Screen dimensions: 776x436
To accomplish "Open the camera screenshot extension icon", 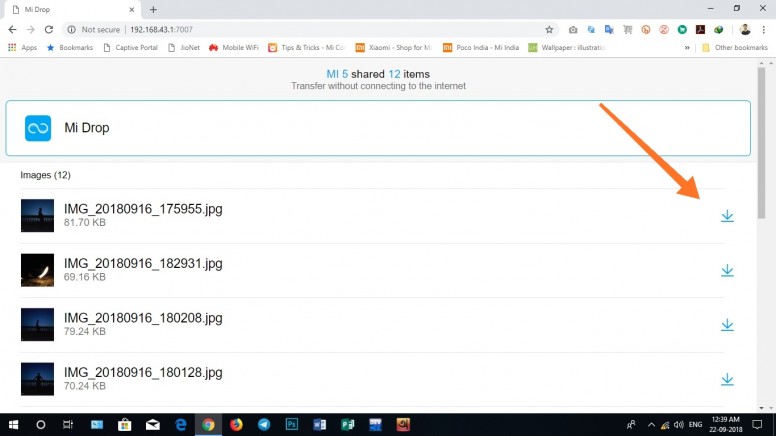I will coord(573,30).
